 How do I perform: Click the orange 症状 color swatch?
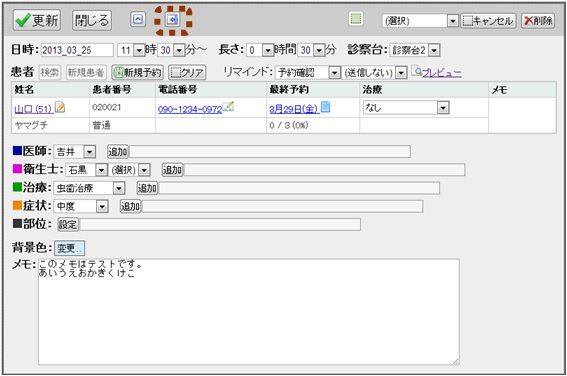(x=17, y=205)
